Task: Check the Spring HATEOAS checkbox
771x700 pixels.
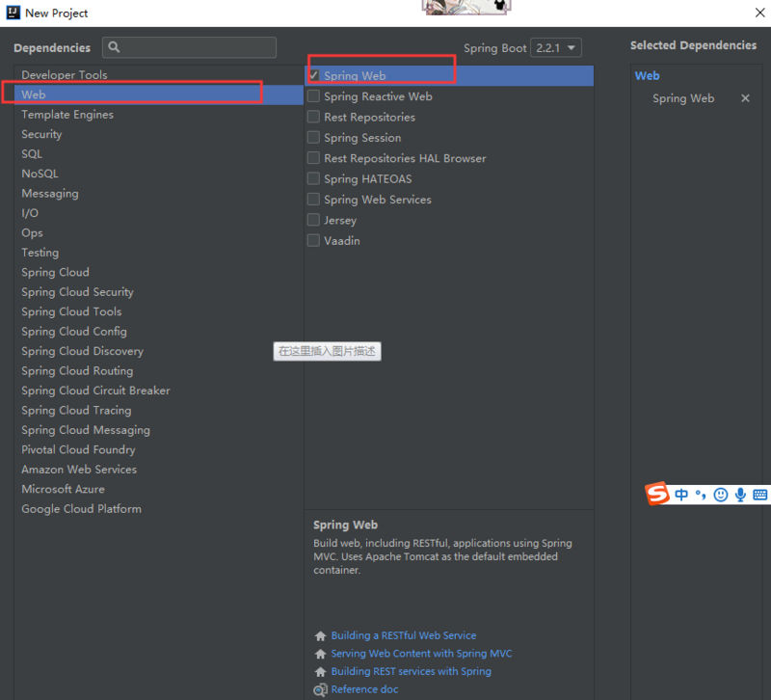Action: 314,178
